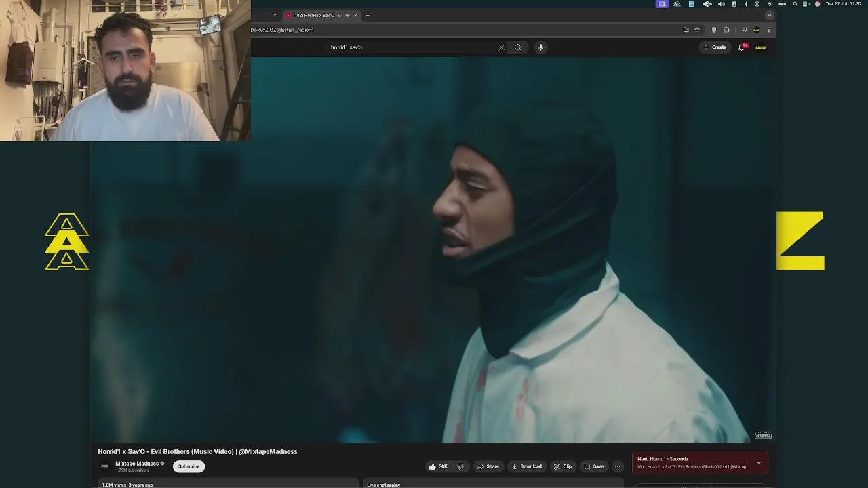
Task: Open the YouTube Create menu
Action: pyautogui.click(x=715, y=47)
